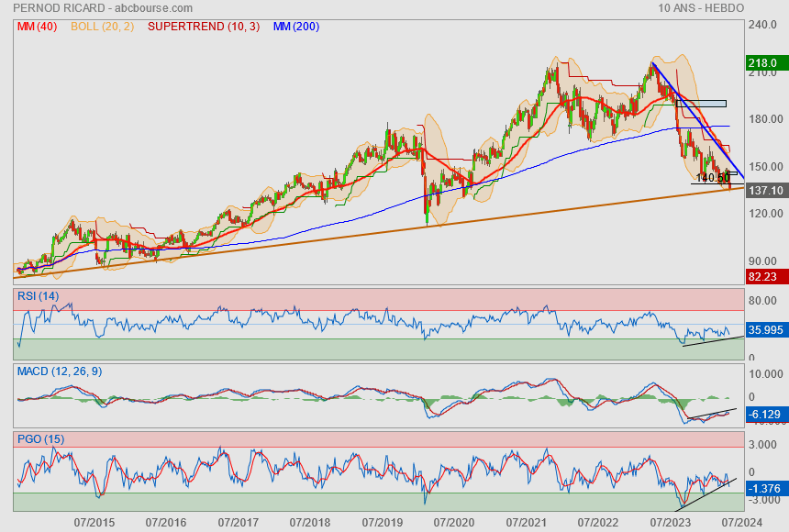Click the blue -1.376 PGO value tag
Image resolution: width=789 pixels, height=532 pixels.
click(x=767, y=488)
